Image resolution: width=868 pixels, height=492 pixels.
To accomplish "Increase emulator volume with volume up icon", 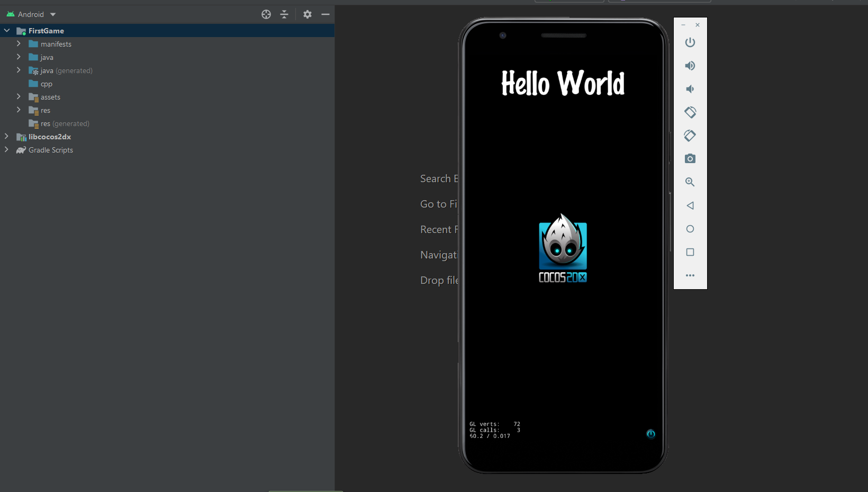I will coord(690,66).
